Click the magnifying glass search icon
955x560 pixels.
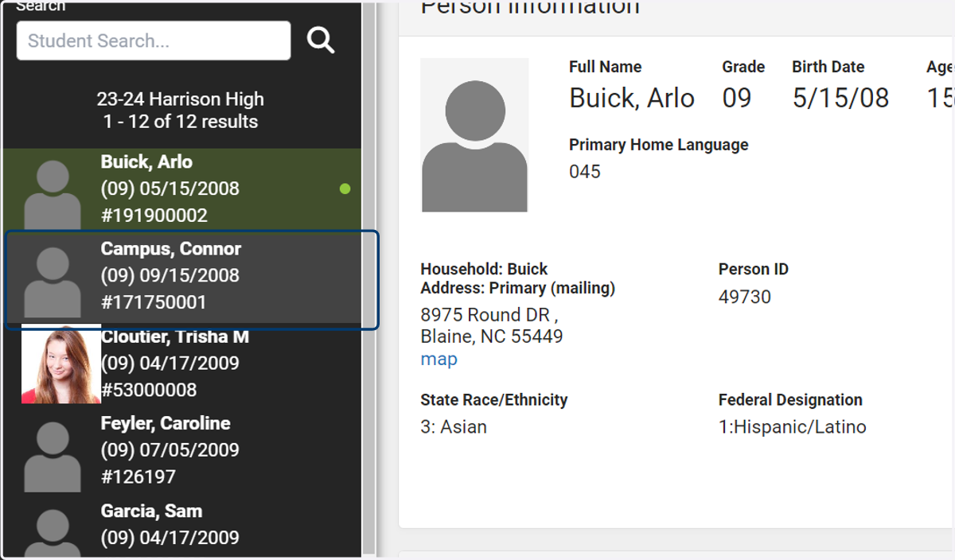point(321,40)
